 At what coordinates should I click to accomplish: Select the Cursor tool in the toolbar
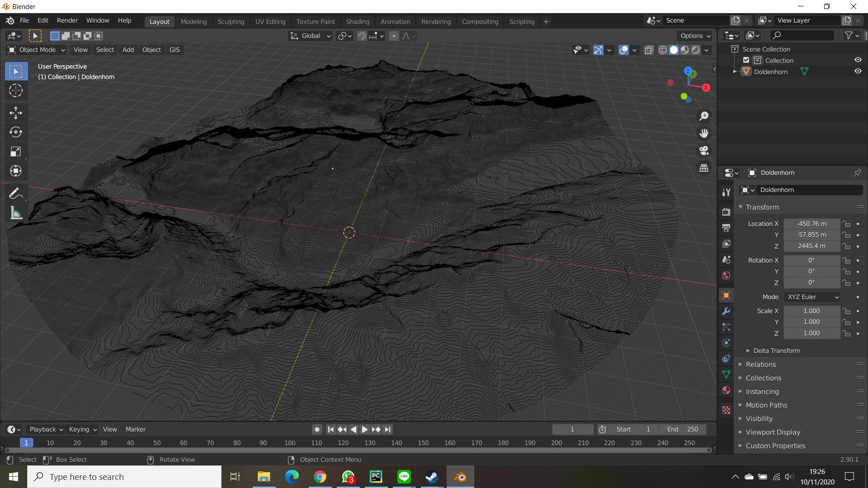point(16,90)
